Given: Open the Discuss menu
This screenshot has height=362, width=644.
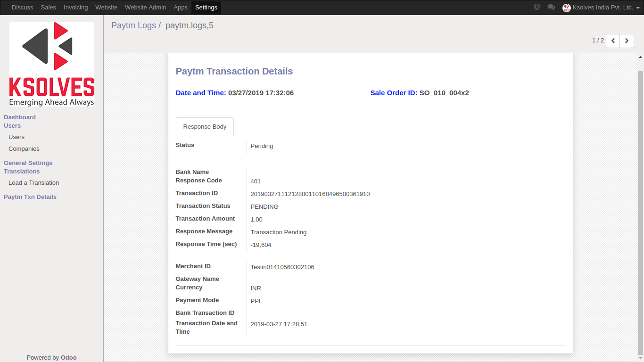Looking at the screenshot, I should 22,7.
